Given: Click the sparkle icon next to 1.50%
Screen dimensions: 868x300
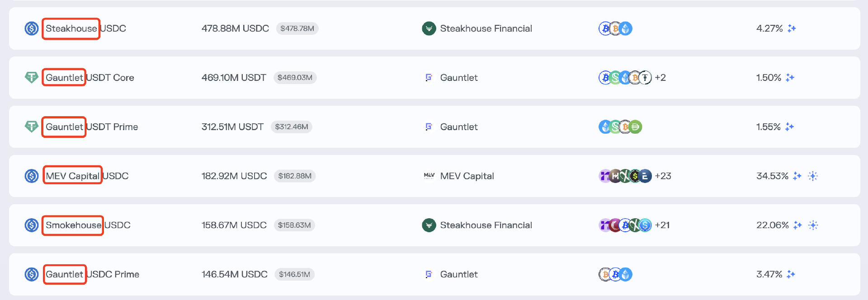Looking at the screenshot, I should pos(790,78).
